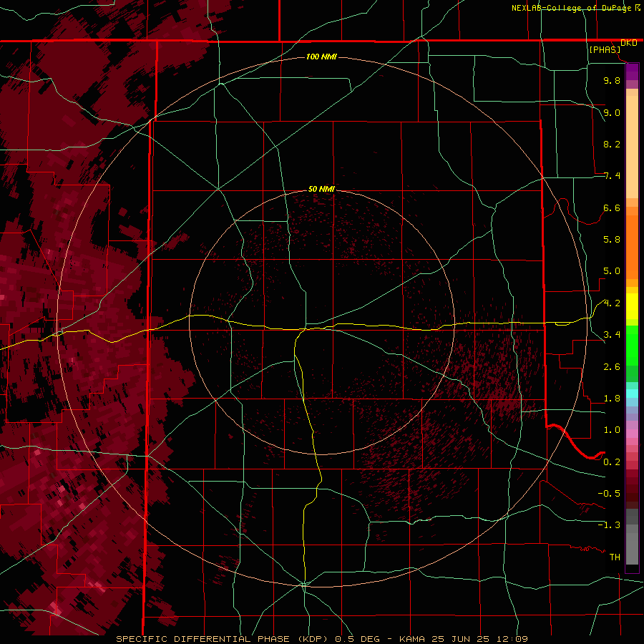Click the 100 NMI range ring label
644x644 pixels.
(x=321, y=57)
